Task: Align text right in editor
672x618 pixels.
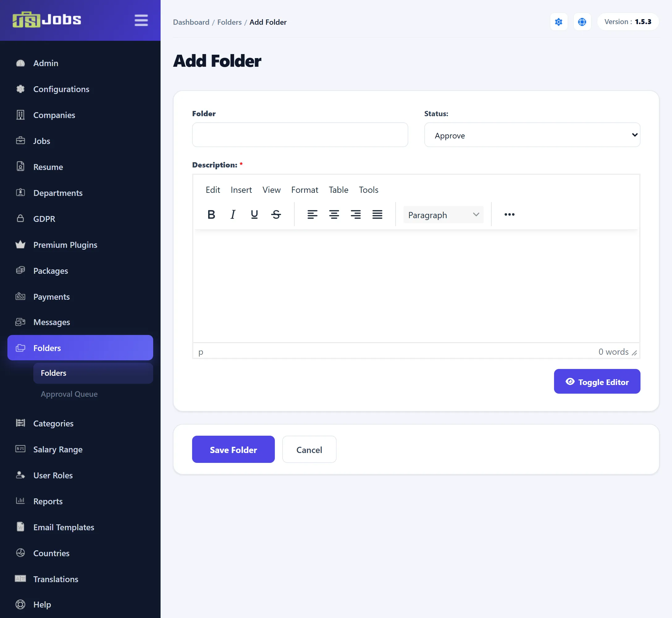Action: tap(355, 214)
